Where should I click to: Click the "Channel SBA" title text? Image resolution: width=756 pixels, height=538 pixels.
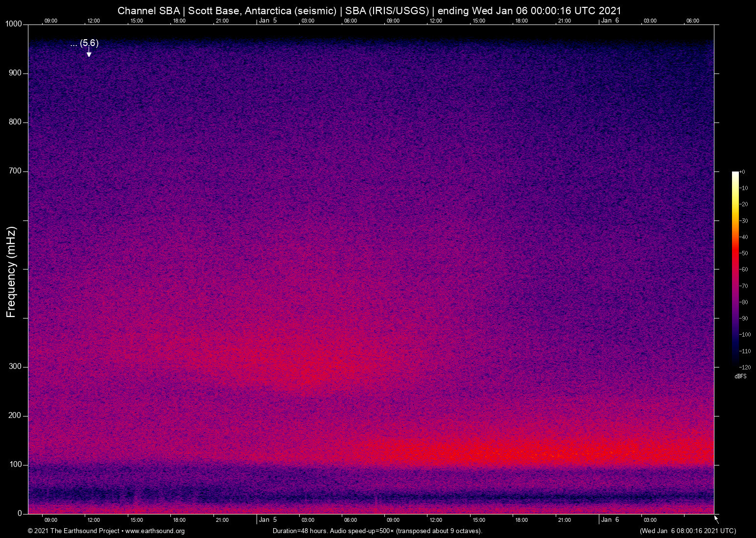pos(149,10)
